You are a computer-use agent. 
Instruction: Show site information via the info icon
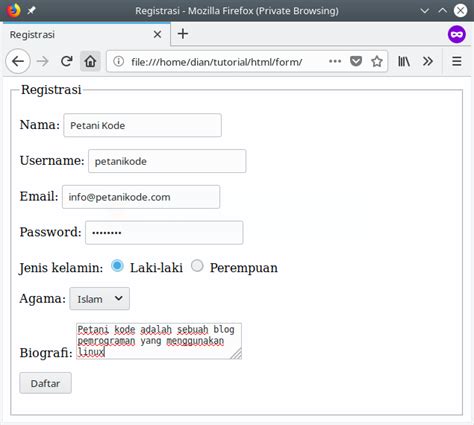[x=119, y=61]
